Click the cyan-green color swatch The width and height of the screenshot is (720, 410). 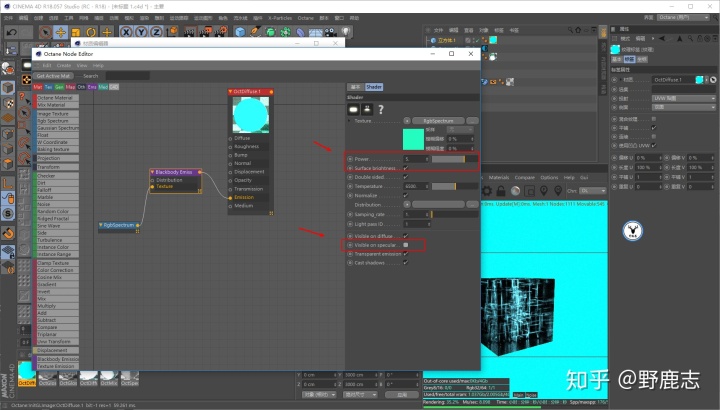pyautogui.click(x=413, y=139)
